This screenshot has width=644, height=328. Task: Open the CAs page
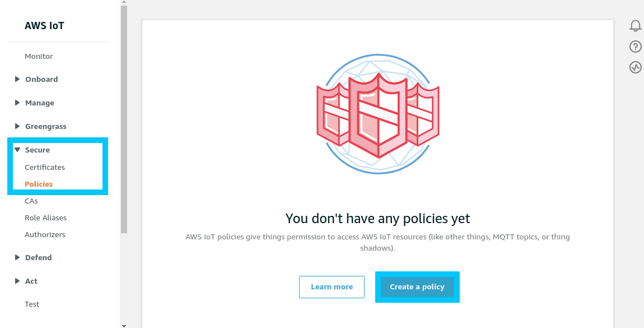(x=31, y=201)
